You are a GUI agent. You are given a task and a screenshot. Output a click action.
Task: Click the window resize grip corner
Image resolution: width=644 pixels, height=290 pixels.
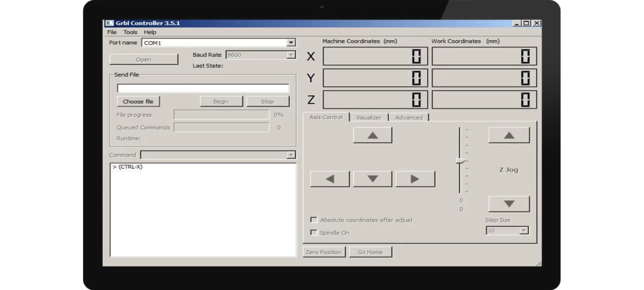(x=538, y=263)
